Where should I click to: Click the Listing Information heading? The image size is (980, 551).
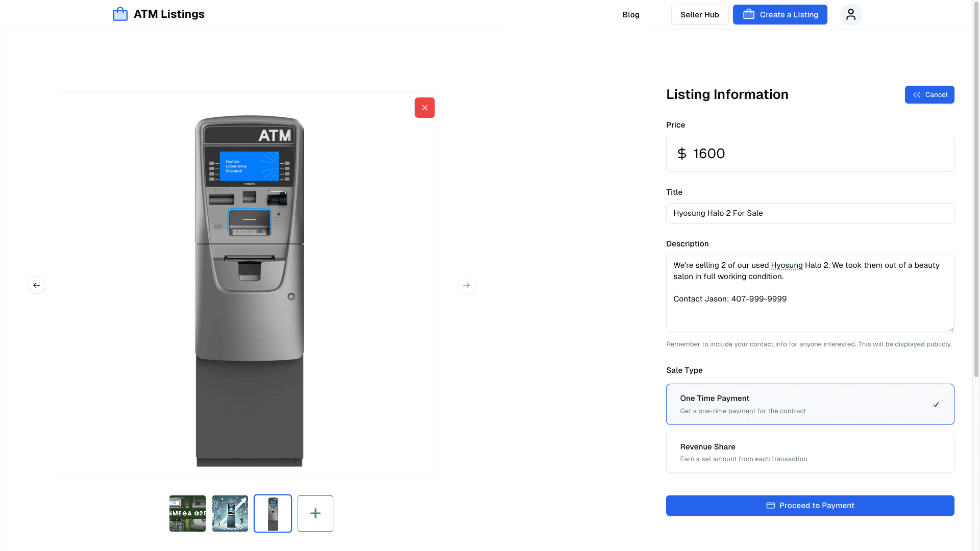(727, 94)
